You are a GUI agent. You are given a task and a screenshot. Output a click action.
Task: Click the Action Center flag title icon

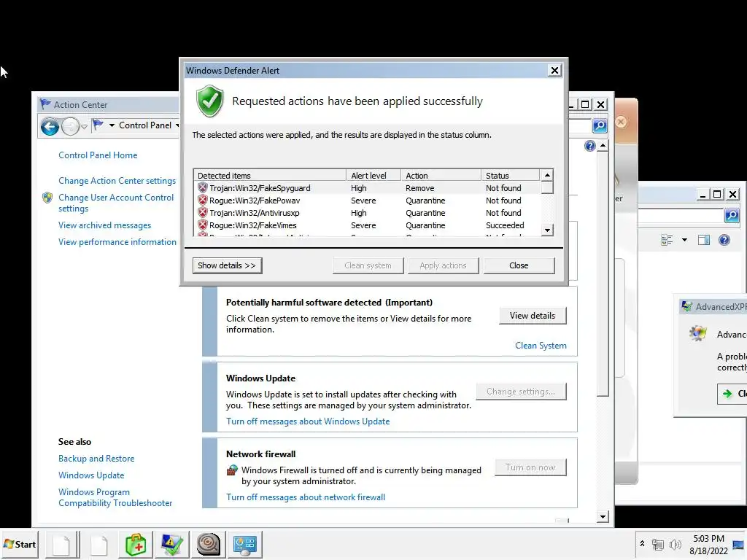point(45,104)
